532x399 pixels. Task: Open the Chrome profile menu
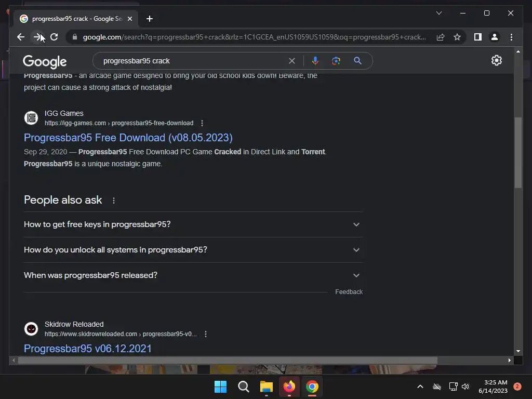(495, 37)
